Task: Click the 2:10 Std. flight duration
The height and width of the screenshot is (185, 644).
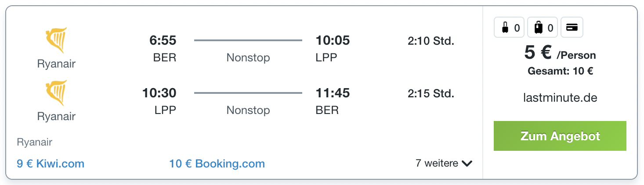Action: [431, 41]
